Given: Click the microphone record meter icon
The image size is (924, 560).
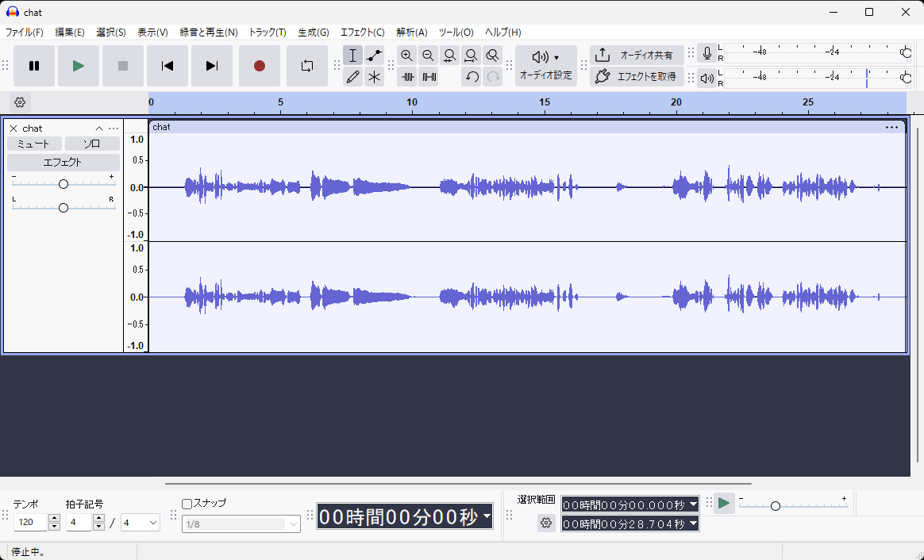Looking at the screenshot, I should 706,54.
